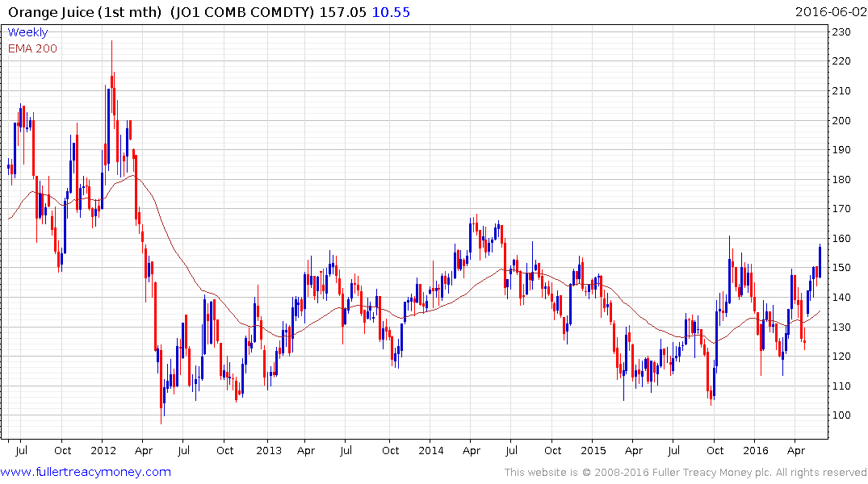Click the chart date 2016-06-02
This screenshot has height=484, width=868.
click(x=830, y=12)
